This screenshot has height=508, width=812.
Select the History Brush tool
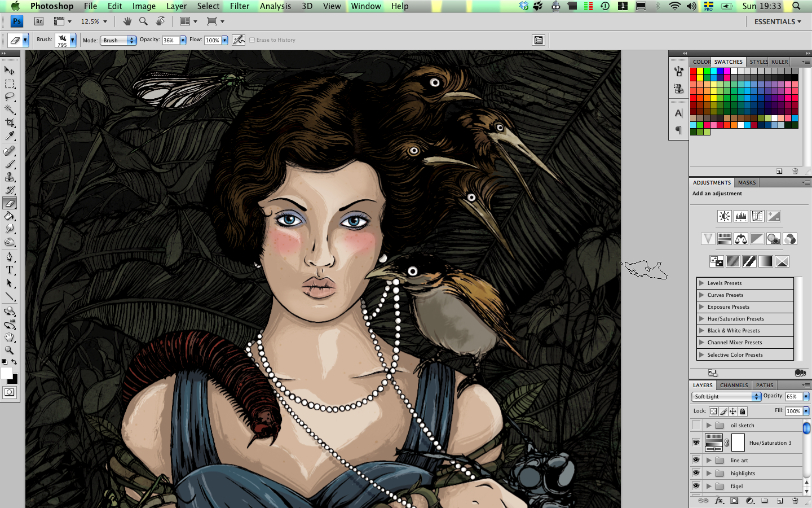click(10, 190)
